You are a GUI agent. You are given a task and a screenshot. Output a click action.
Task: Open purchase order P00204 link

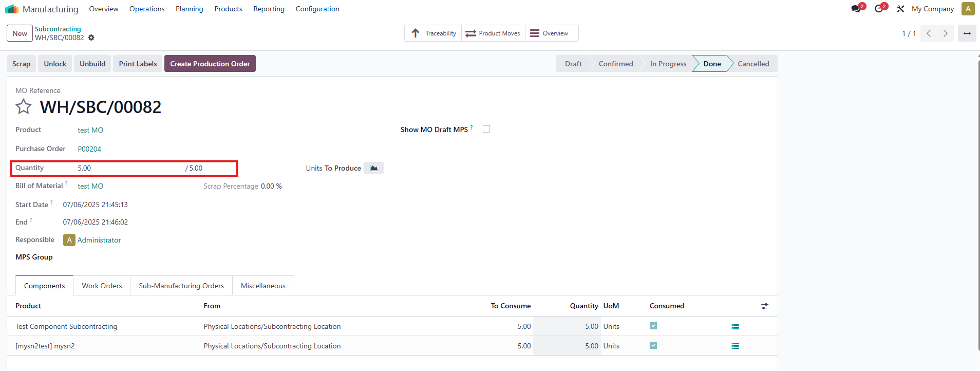[89, 149]
